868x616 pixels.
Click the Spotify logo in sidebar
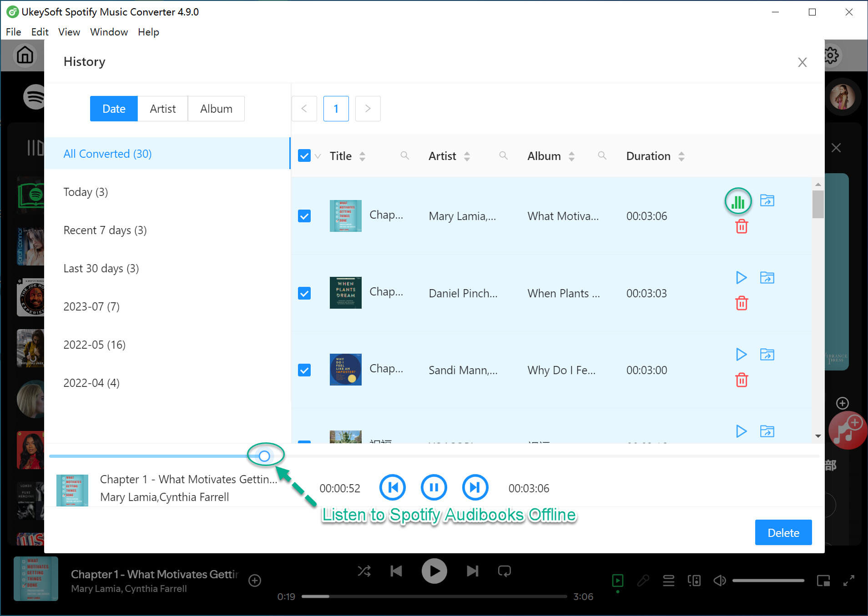(35, 97)
